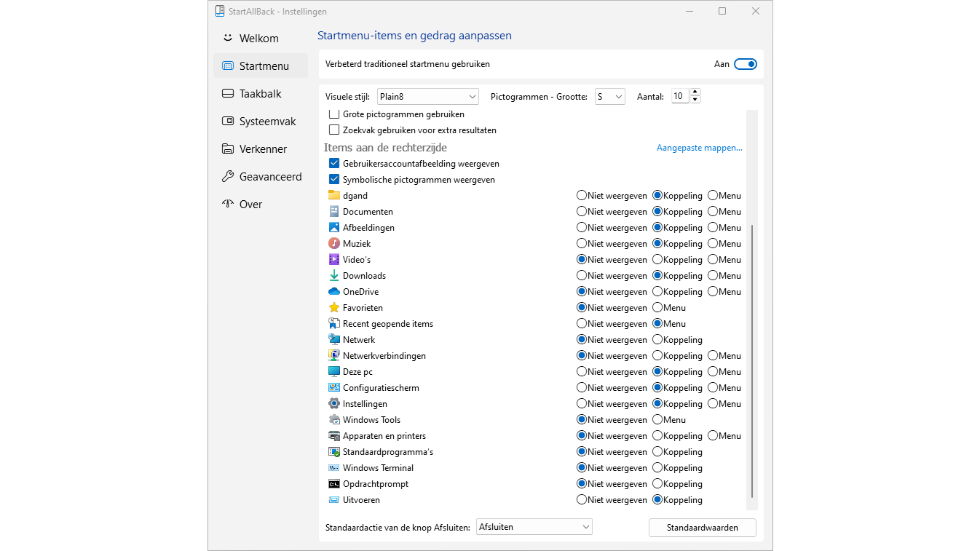This screenshot has width=980, height=551.
Task: Turn off the traditional start menu toggle
Action: coord(746,64)
